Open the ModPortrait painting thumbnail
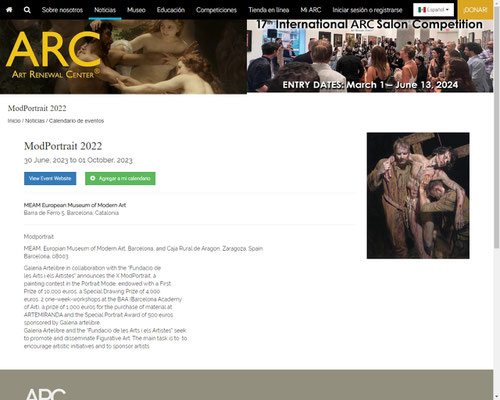 [418, 196]
